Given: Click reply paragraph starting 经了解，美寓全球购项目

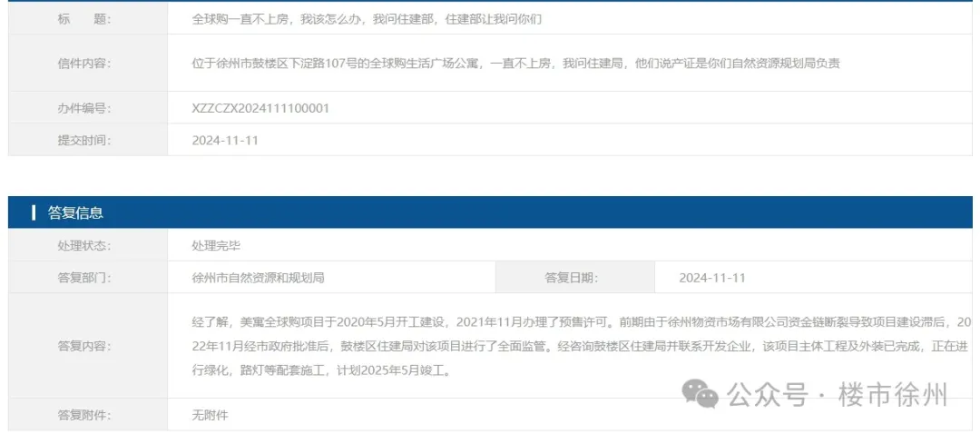Looking at the screenshot, I should pos(582,346).
